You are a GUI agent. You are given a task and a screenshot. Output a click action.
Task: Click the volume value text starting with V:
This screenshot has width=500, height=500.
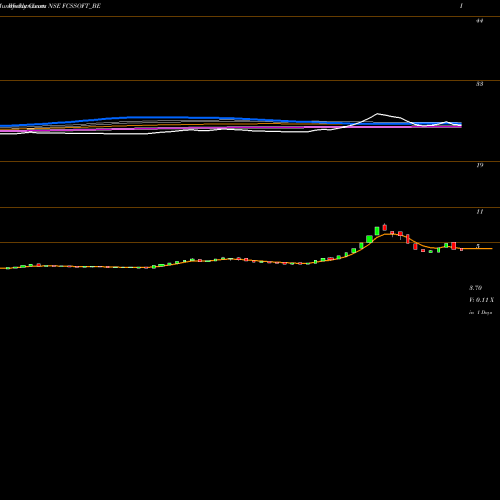(481, 300)
